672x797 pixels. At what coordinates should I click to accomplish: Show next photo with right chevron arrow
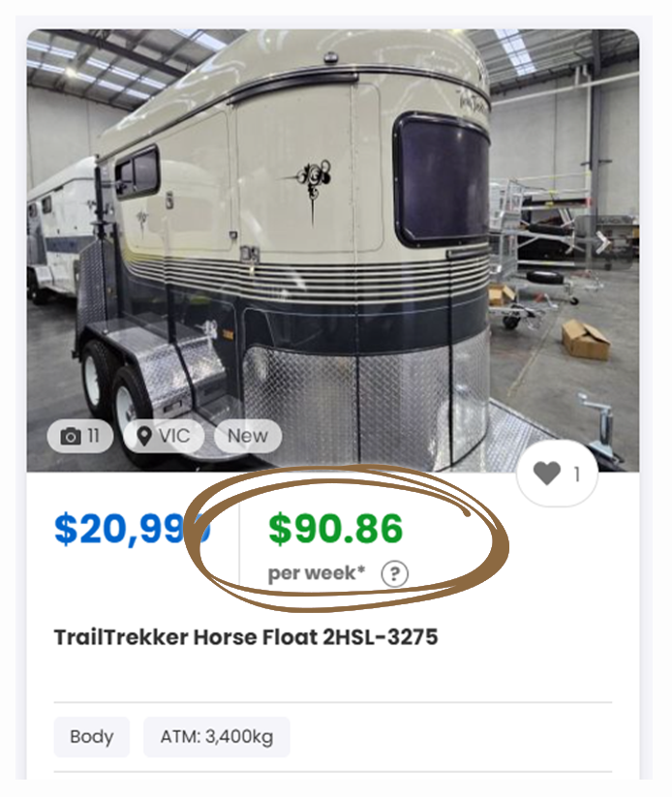tap(603, 243)
